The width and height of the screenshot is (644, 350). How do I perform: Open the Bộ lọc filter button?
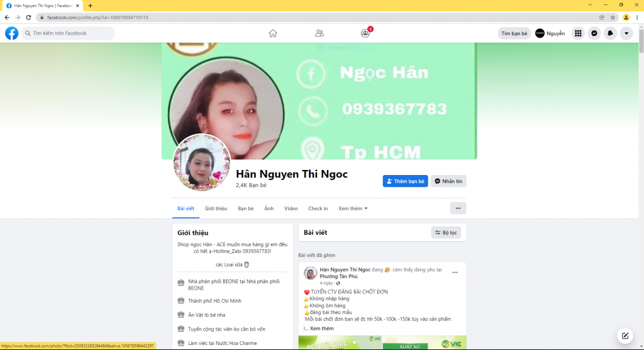[x=446, y=233]
